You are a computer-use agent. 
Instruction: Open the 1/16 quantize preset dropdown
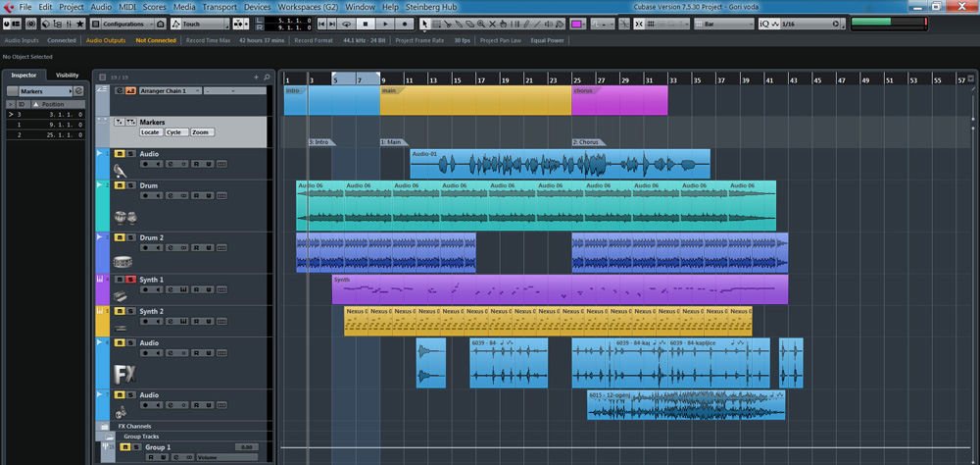coord(810,24)
